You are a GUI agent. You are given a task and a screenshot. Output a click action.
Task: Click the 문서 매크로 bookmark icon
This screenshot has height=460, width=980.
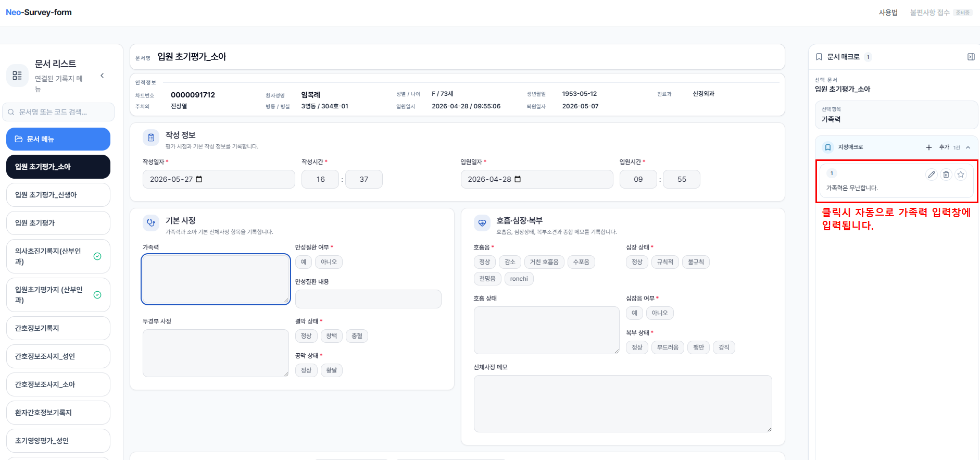(x=819, y=57)
